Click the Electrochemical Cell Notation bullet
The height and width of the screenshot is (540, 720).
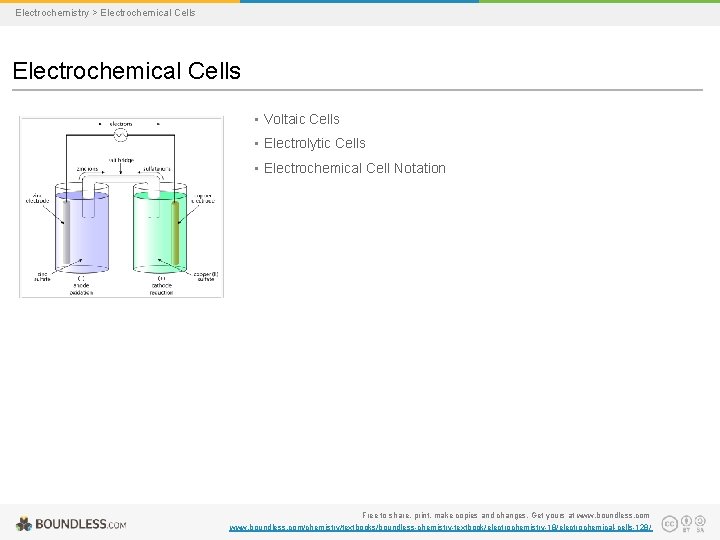click(354, 168)
